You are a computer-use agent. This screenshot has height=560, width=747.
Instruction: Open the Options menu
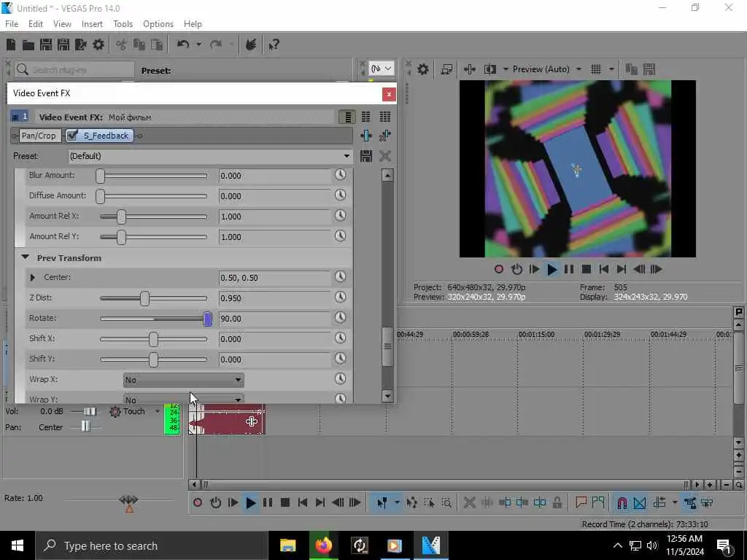click(158, 24)
